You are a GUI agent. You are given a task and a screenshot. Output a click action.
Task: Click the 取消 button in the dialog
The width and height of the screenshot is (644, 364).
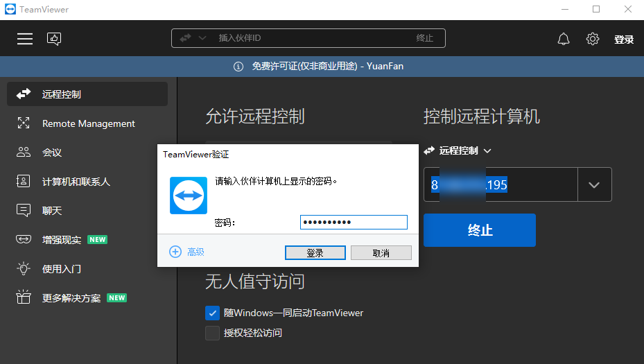381,253
